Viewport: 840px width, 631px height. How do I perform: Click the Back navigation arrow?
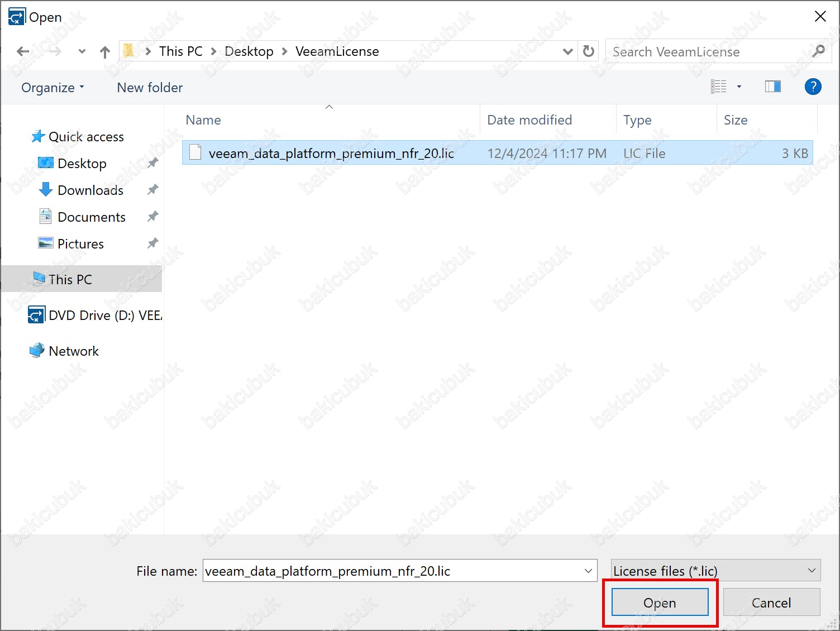pyautogui.click(x=23, y=52)
